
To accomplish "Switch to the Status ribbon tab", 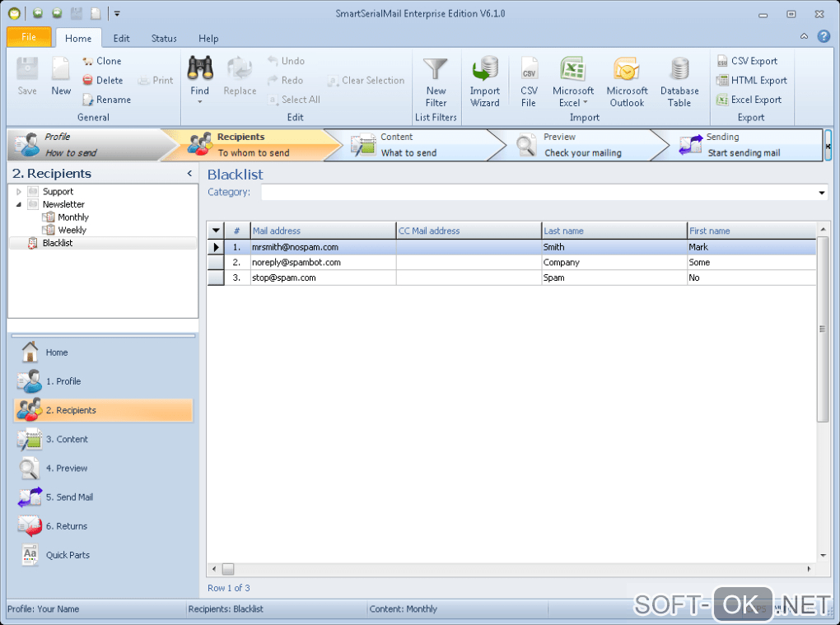I will tap(164, 39).
